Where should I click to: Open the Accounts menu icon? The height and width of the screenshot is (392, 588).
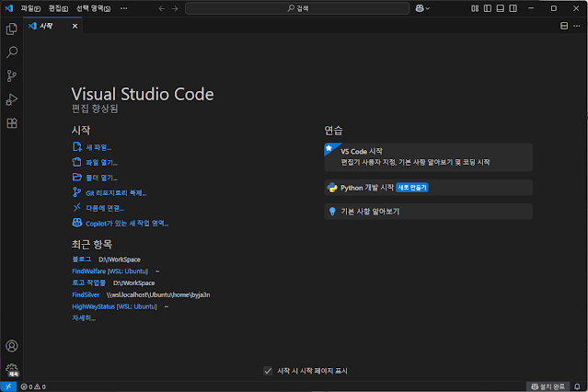click(x=12, y=345)
